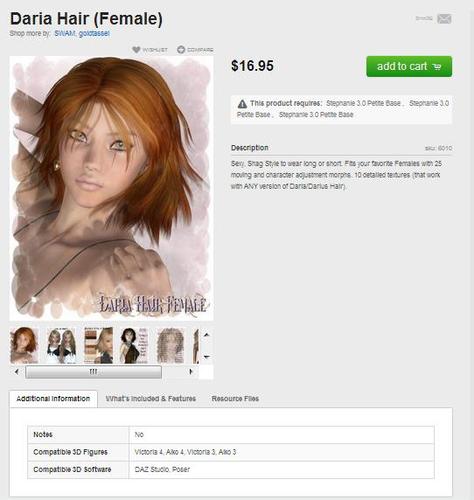This screenshot has height=500, width=474.
Task: Click the Compare plus icon
Action: 181,50
